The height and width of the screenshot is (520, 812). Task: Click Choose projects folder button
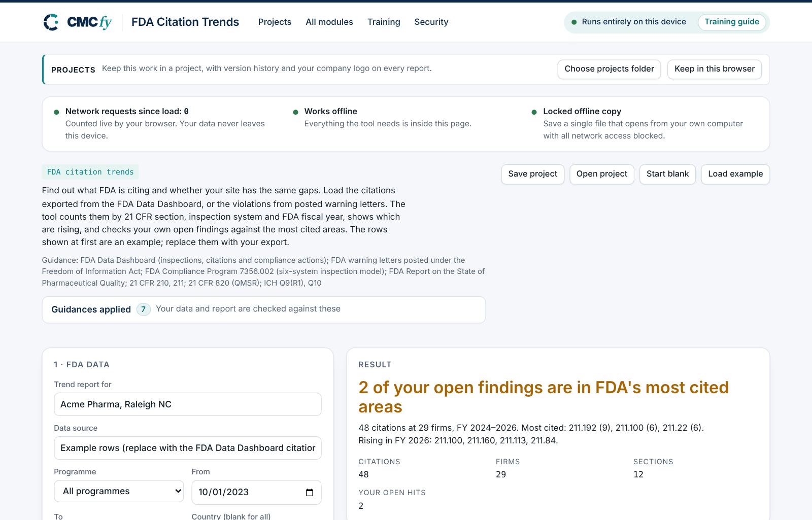click(609, 69)
